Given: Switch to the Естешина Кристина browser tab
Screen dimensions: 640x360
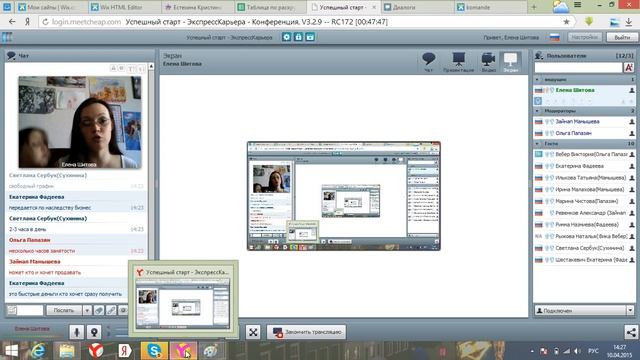Looking at the screenshot, I should 196,7.
